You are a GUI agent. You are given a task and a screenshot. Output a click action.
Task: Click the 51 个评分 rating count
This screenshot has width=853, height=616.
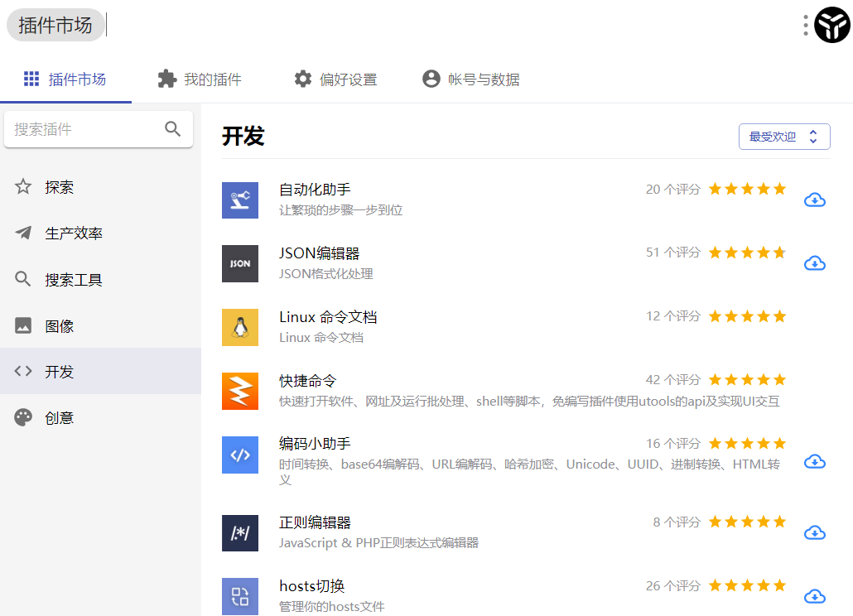tap(673, 253)
